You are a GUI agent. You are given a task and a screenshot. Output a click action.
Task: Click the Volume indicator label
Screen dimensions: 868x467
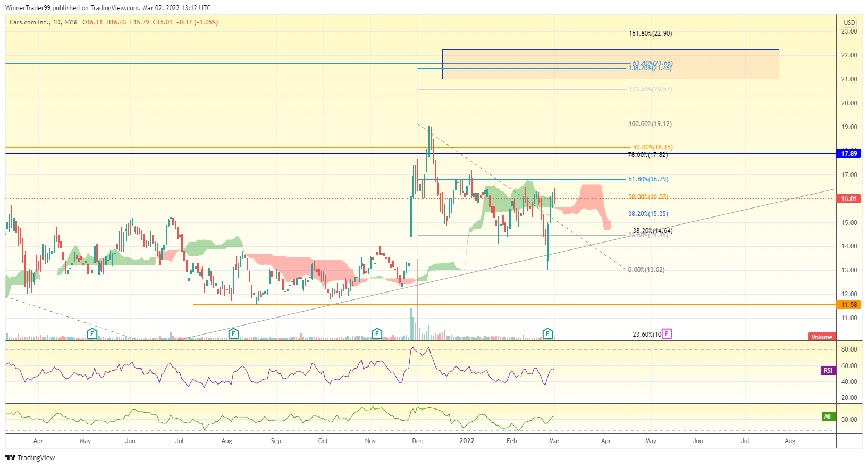(822, 337)
